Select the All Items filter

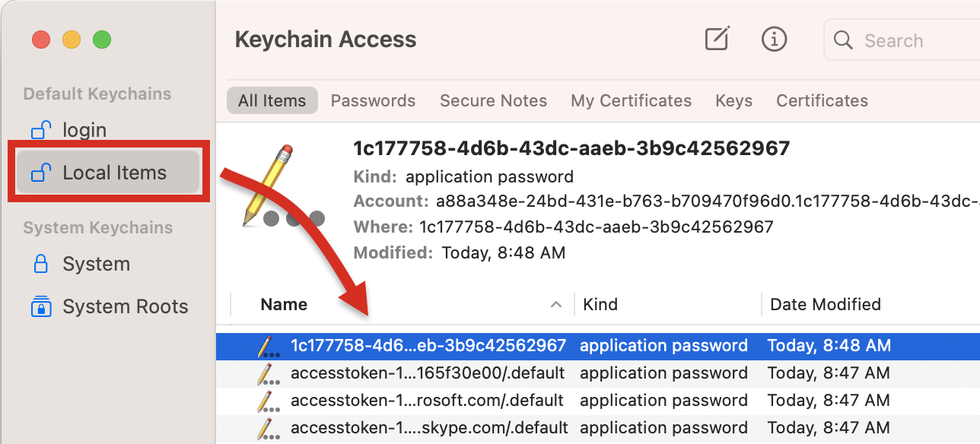272,100
